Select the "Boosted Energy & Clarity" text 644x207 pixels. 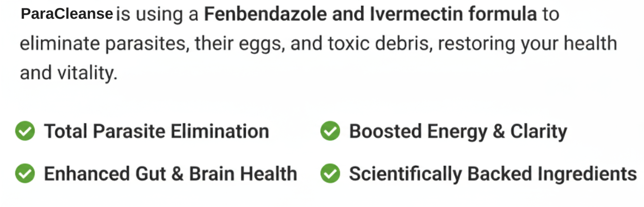coord(458,131)
